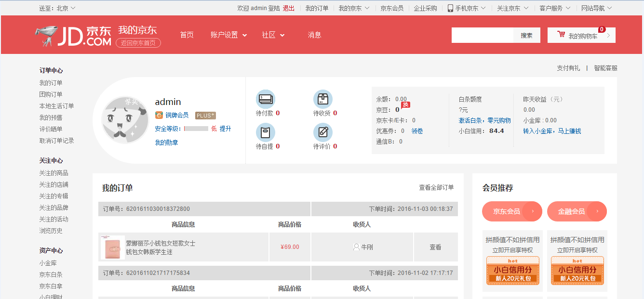
Task: Click the 提升 security level link
Action: tap(226, 129)
